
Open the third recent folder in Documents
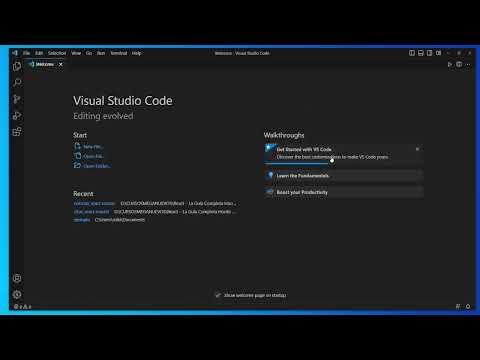coord(82,220)
